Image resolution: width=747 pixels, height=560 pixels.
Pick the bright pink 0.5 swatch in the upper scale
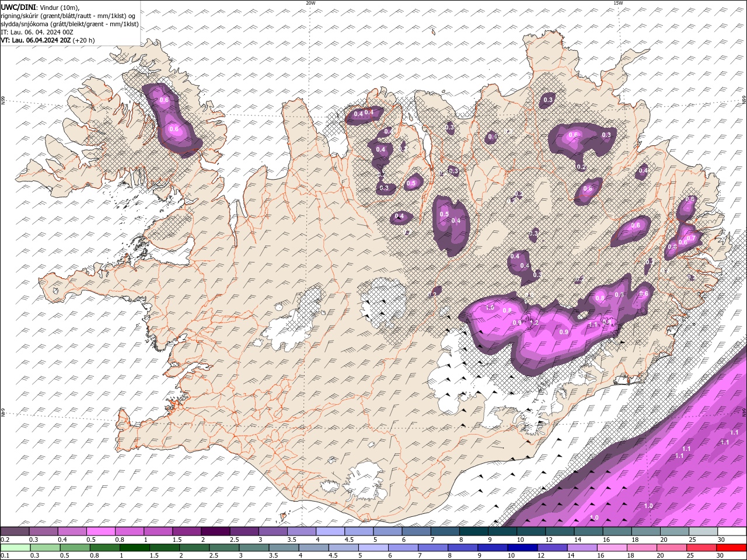coord(100,531)
